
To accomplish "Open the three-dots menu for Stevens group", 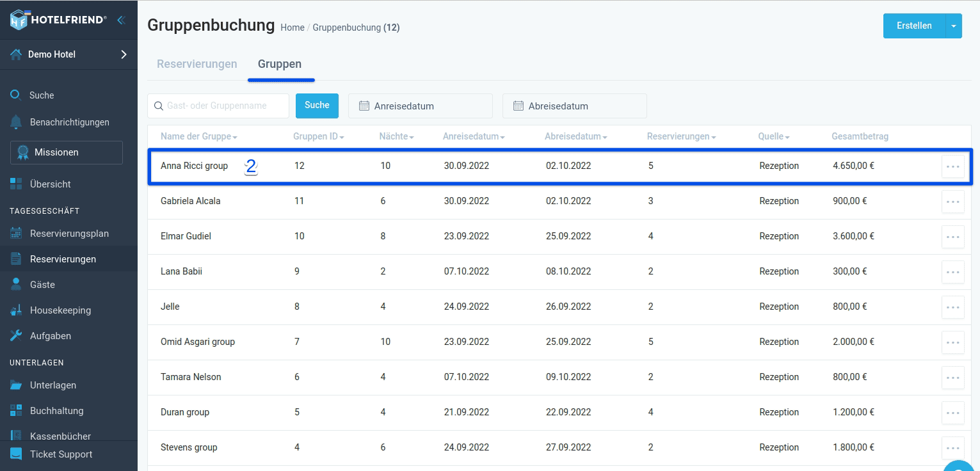I will [x=953, y=448].
